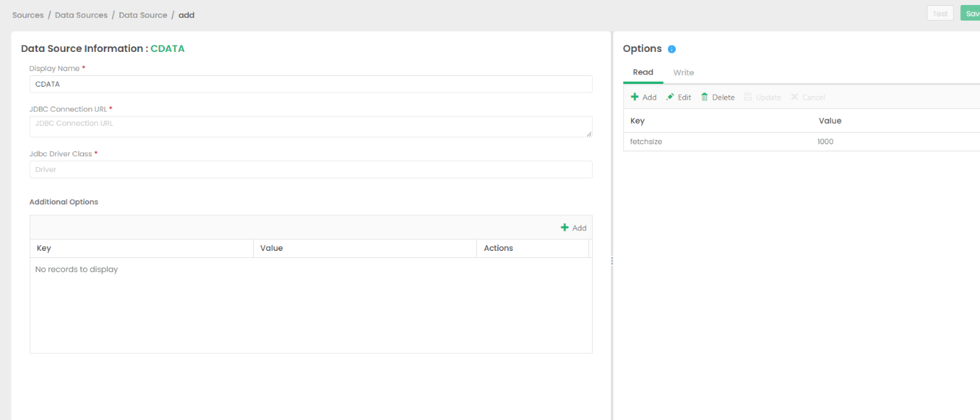Click the Cancel X toolbar icon
This screenshot has width=980, height=420.
pos(795,97)
